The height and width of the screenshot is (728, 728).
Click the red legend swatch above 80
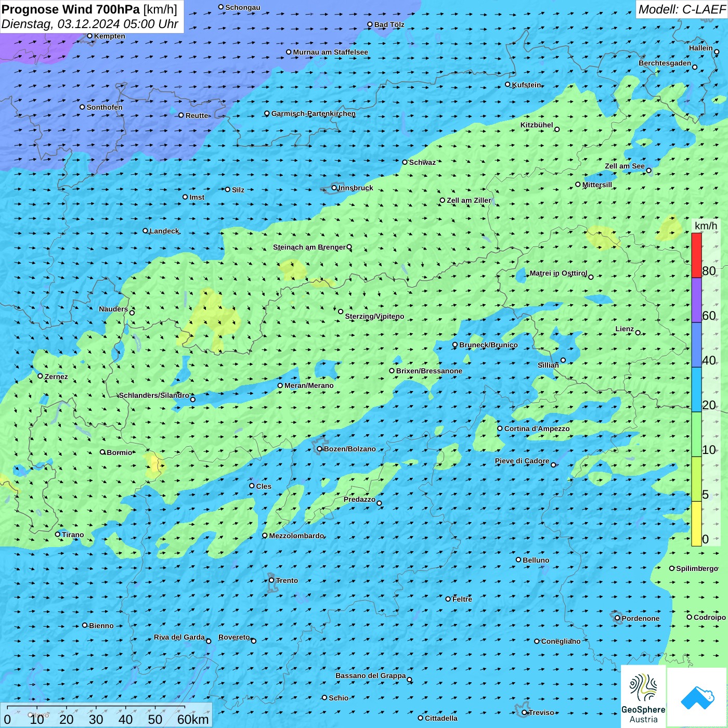point(696,255)
